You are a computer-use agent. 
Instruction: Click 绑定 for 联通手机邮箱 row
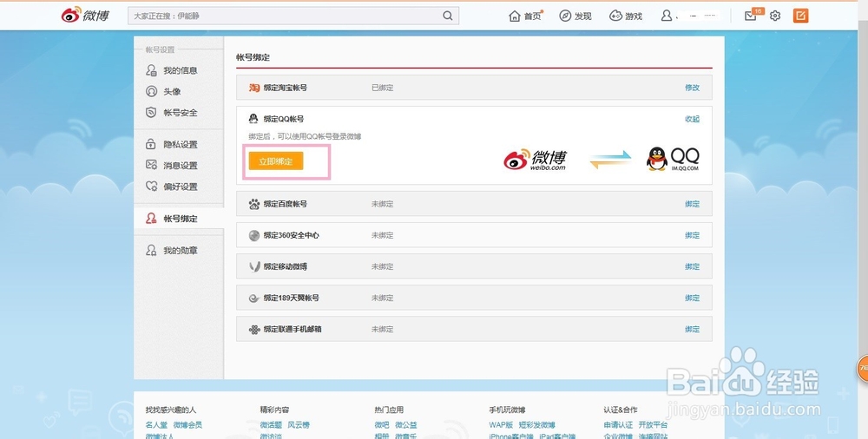click(692, 329)
